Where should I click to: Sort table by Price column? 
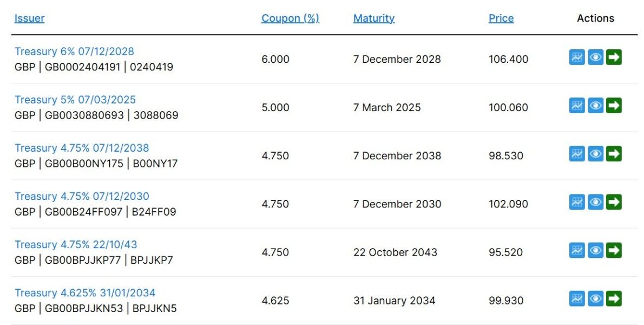coord(501,18)
